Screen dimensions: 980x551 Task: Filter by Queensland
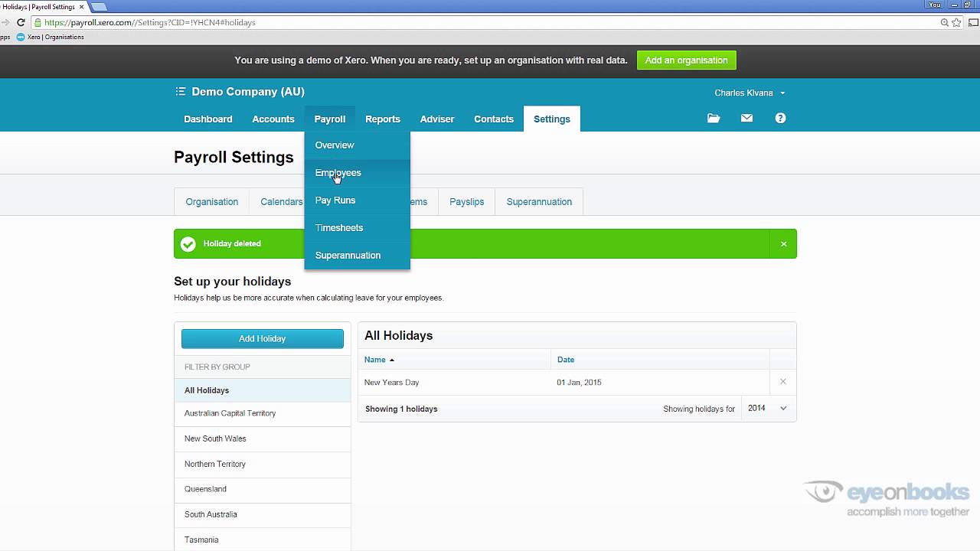(263, 490)
